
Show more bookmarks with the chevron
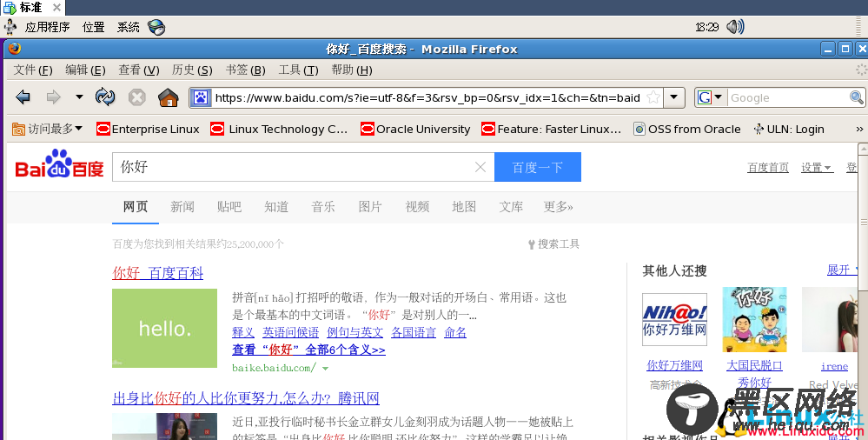(x=859, y=129)
